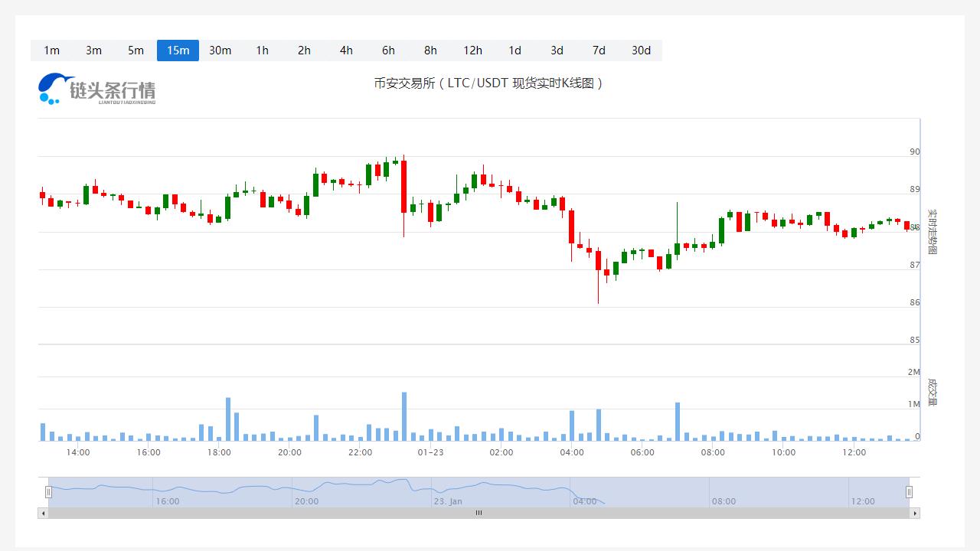Viewport: 980px width, 551px height.
Task: Click the 成交量 vertical label
Action: pyautogui.click(x=933, y=392)
